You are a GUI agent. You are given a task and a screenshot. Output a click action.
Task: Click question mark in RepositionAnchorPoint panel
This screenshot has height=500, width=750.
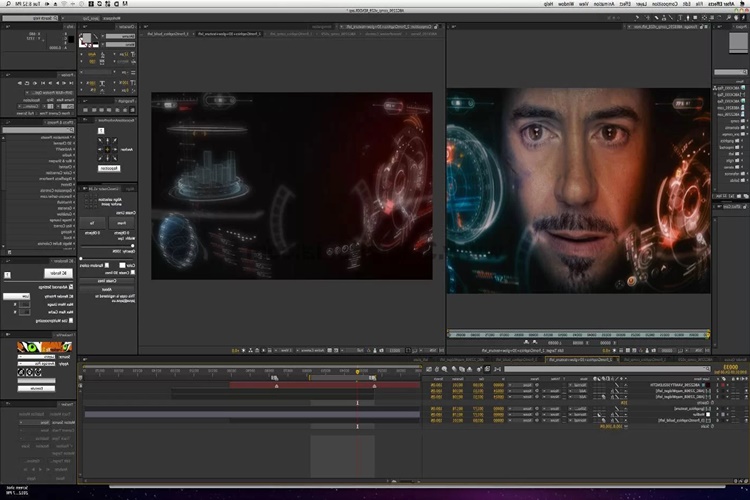click(x=101, y=131)
